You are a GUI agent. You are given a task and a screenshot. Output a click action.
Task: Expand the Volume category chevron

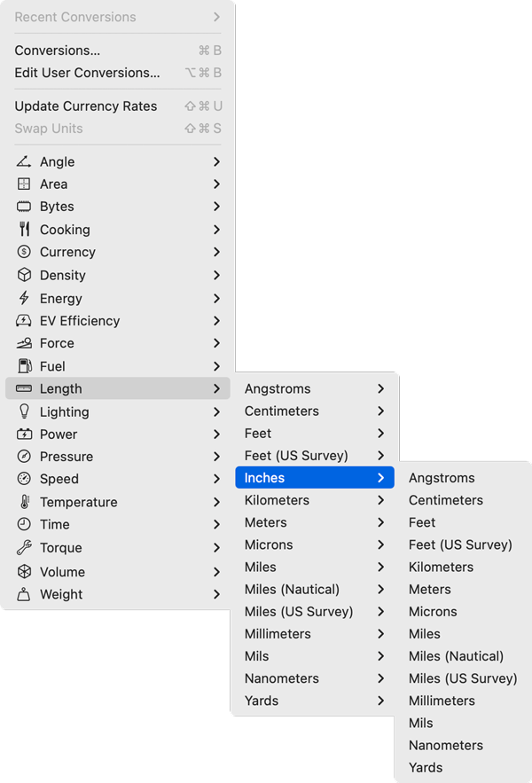pos(216,572)
